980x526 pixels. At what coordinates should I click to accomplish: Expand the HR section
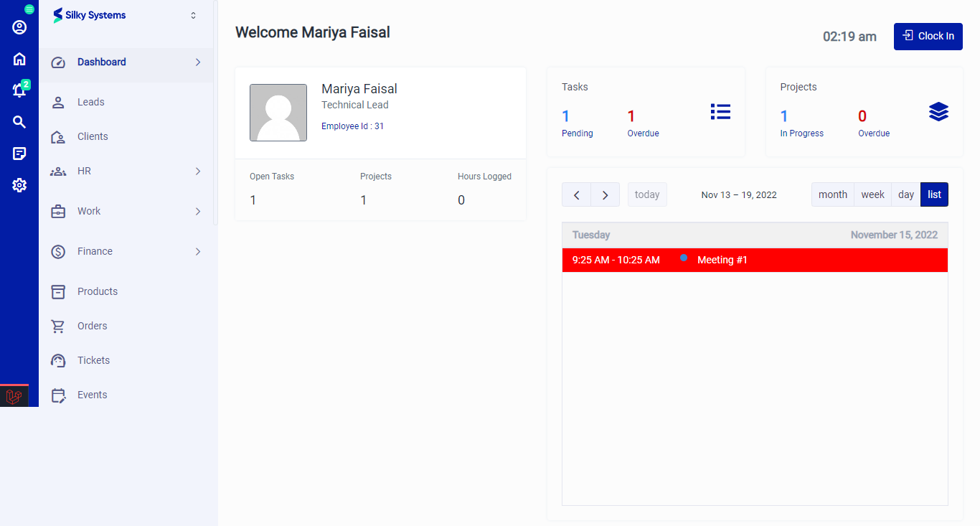click(x=126, y=171)
